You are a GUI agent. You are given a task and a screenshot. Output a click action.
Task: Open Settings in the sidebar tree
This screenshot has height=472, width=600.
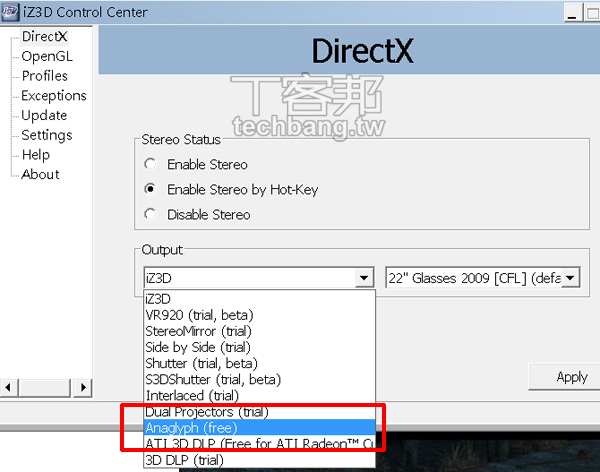pyautogui.click(x=47, y=135)
